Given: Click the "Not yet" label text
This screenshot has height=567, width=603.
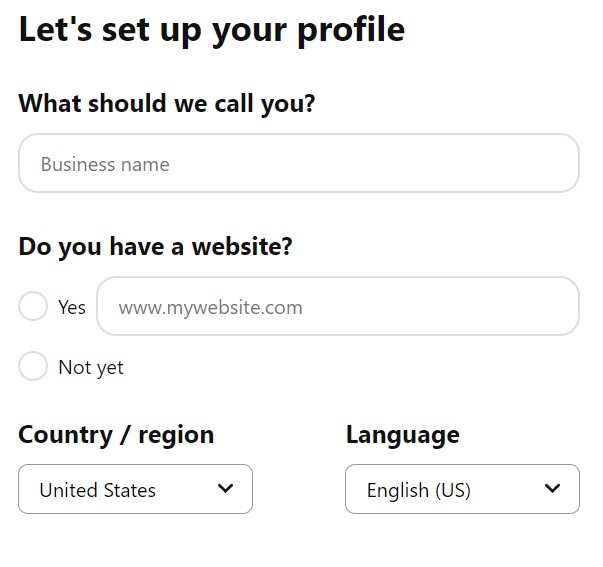Looking at the screenshot, I should (91, 367).
